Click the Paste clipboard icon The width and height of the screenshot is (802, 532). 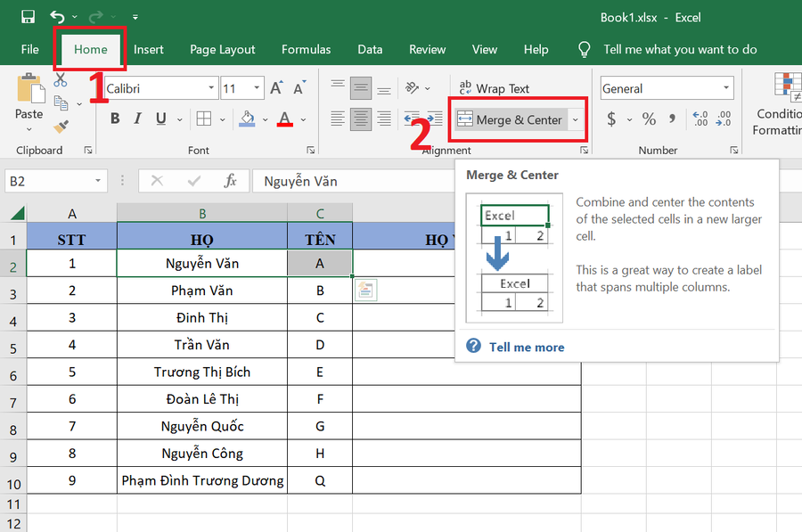coord(29,89)
